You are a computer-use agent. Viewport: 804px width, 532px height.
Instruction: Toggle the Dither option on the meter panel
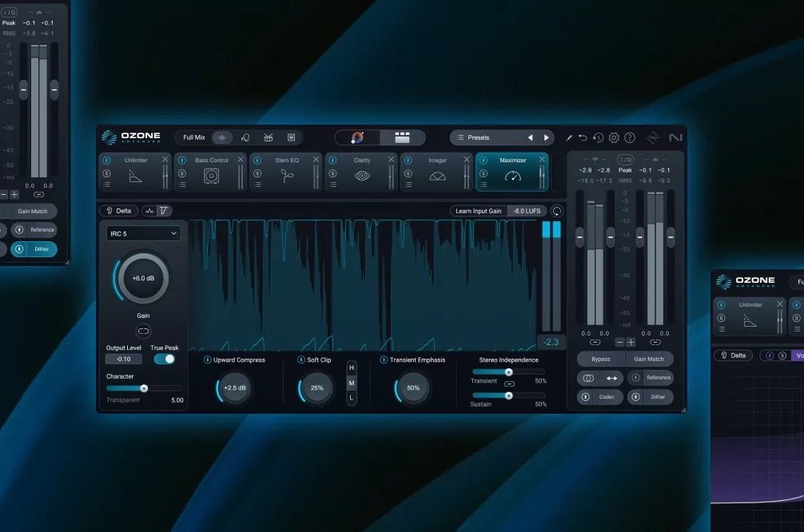651,396
